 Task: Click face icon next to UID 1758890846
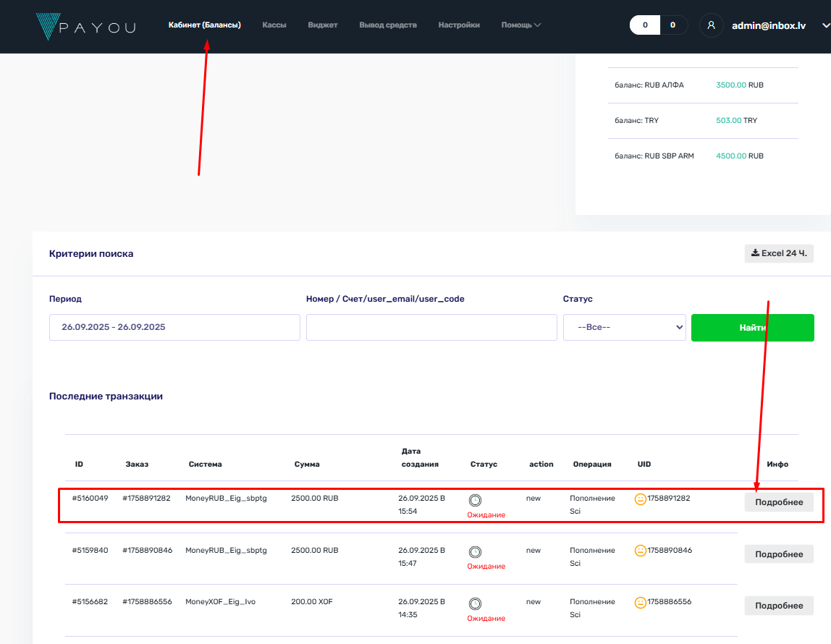[641, 551]
